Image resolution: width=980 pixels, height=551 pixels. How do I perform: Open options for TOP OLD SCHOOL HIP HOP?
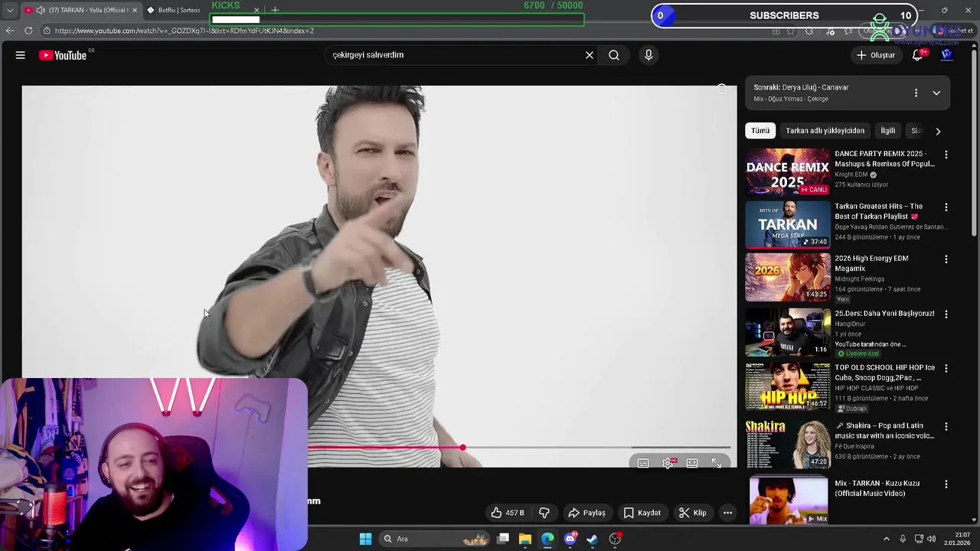point(946,368)
